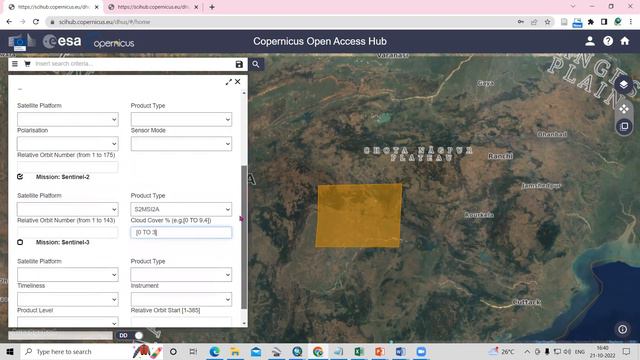The height and width of the screenshot is (360, 640).
Task: Click the Cloud Cover % input field
Action: 181,232
